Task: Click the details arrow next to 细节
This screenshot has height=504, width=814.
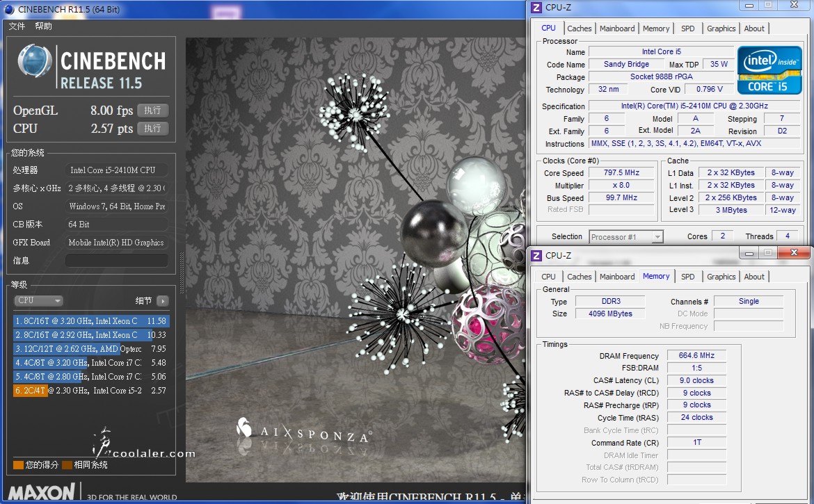Action: click(163, 301)
